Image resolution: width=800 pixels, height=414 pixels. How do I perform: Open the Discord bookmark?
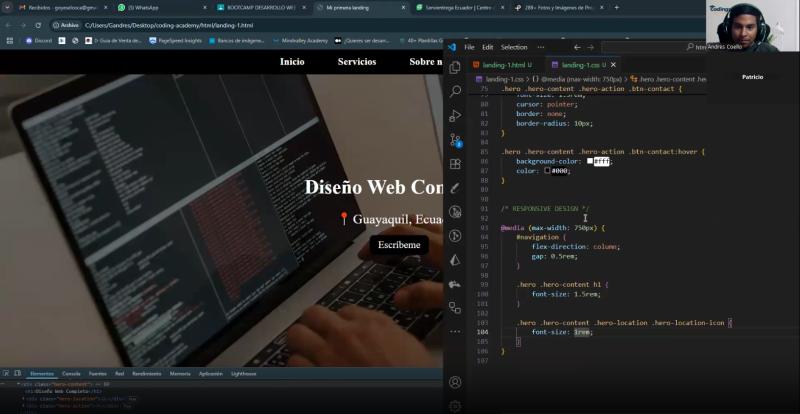click(39, 40)
